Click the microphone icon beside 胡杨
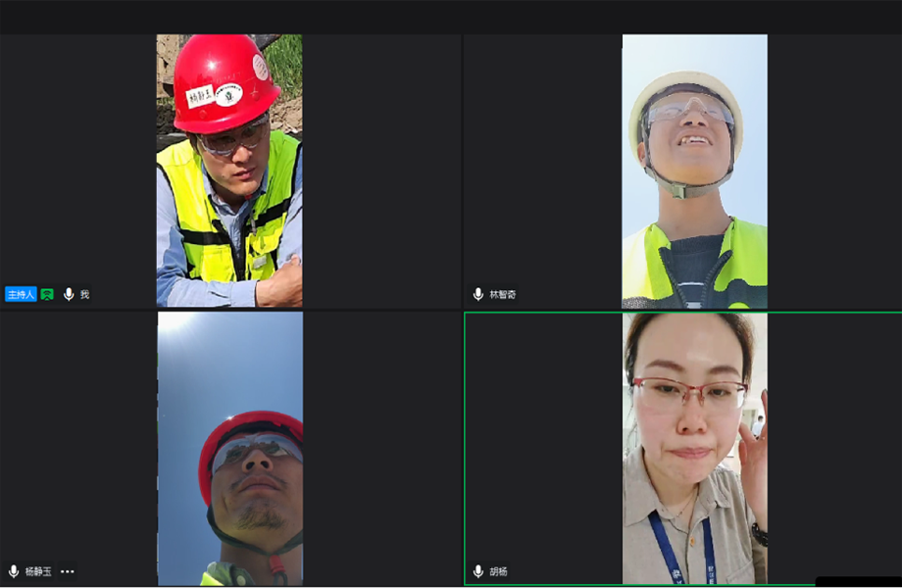Screen dimensions: 902x588 pos(478,571)
